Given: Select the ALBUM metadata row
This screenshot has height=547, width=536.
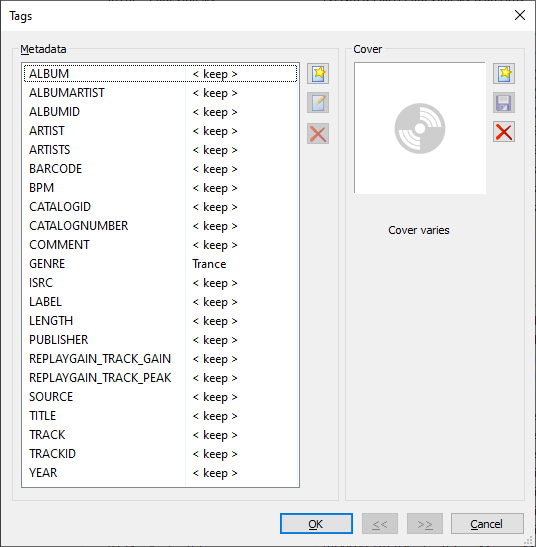Looking at the screenshot, I should tap(161, 74).
